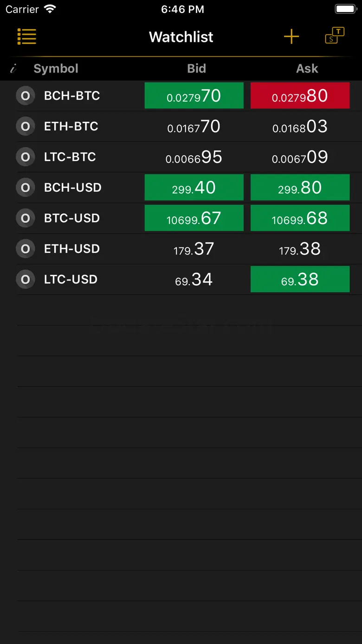This screenshot has height=644, width=362.
Task: Tap the O circle beside LTC-BTC
Action: (x=26, y=157)
